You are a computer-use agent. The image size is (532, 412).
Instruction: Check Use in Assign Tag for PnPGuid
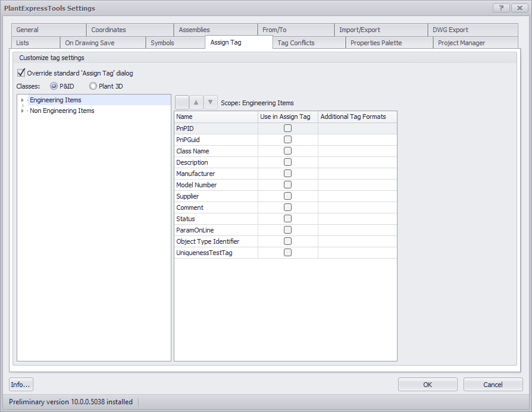point(287,139)
